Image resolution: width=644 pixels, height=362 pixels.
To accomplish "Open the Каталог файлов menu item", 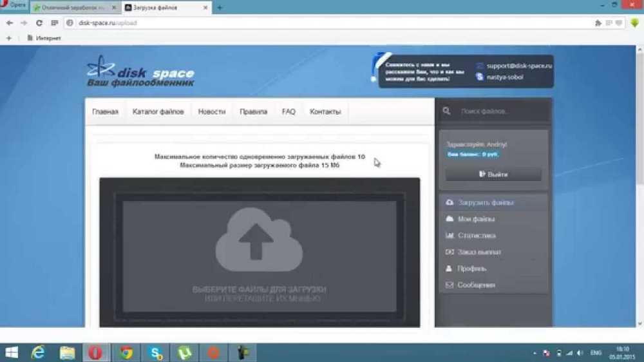I will pos(158,111).
